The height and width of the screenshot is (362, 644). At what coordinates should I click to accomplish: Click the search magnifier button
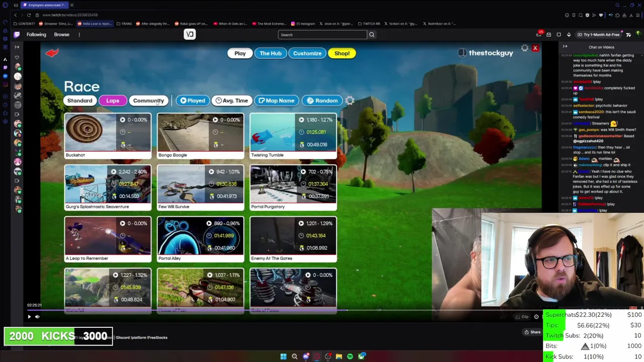[372, 35]
